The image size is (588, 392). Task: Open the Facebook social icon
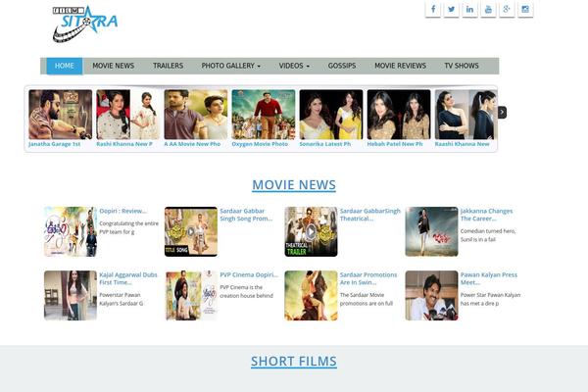tap(433, 10)
